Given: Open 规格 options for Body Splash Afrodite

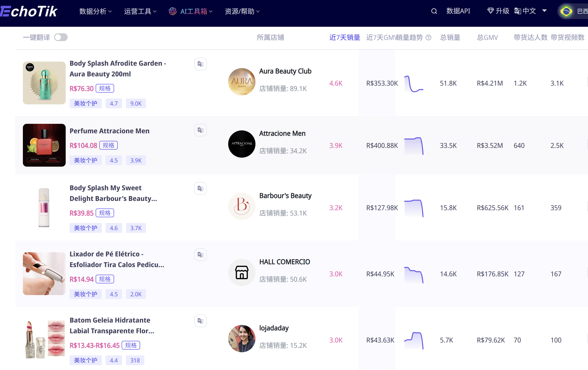Looking at the screenshot, I should click(105, 88).
